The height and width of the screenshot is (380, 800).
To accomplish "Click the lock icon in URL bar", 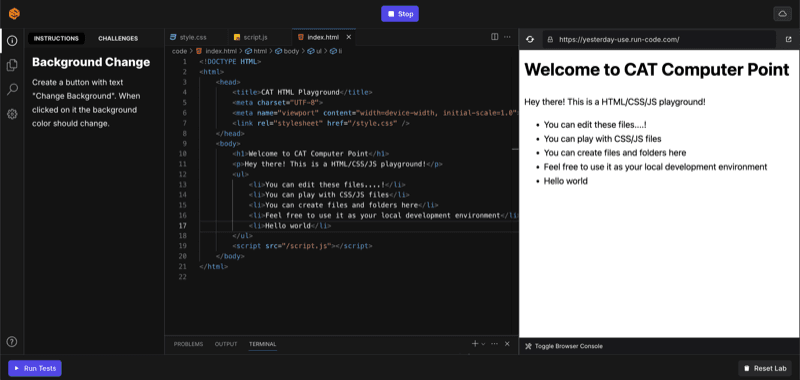I will pos(550,39).
